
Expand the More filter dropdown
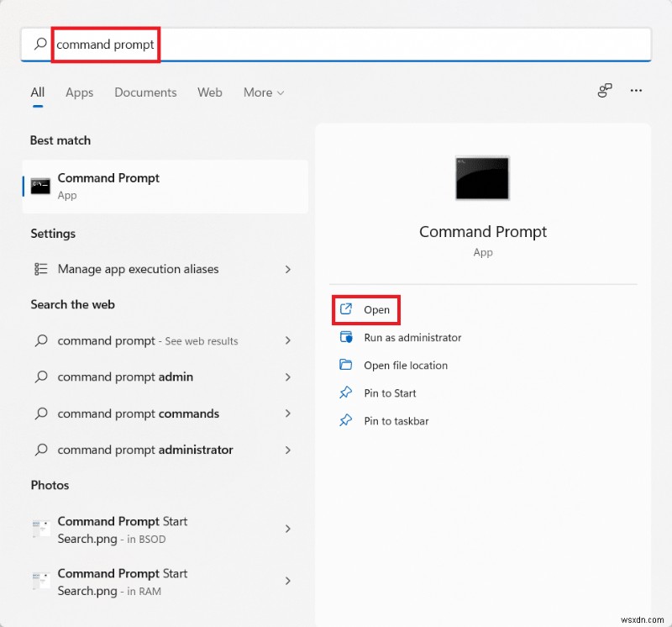coord(263,92)
